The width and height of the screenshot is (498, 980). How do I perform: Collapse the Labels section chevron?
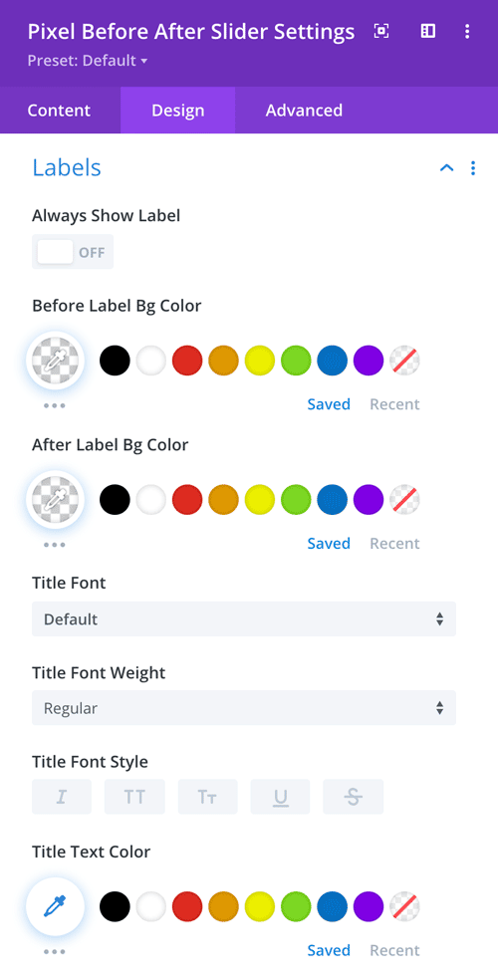click(x=447, y=168)
